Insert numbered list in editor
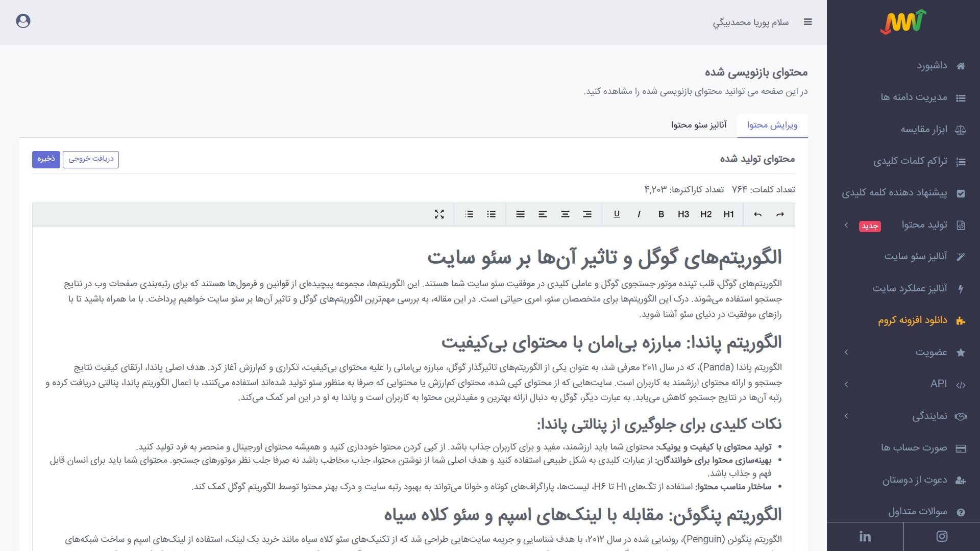 (x=469, y=214)
